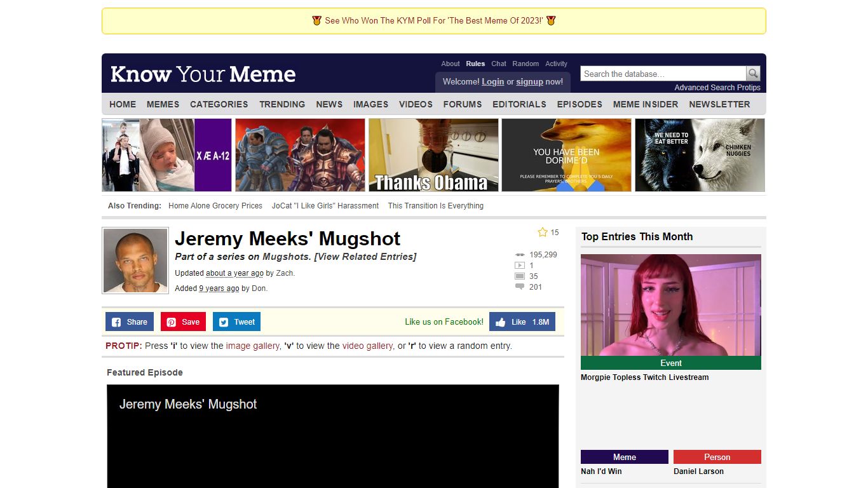Open the Activity link
868x488 pixels.
coord(556,64)
